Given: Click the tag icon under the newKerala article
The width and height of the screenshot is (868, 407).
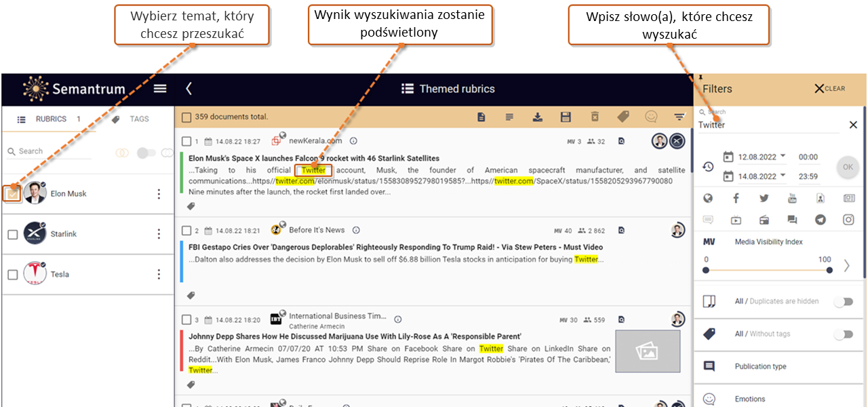Looking at the screenshot, I should pyautogui.click(x=191, y=206).
